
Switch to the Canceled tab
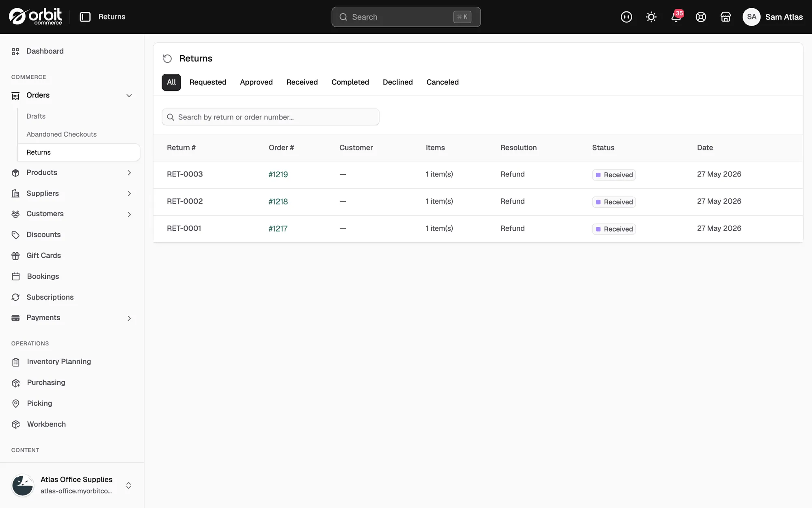[x=443, y=82]
